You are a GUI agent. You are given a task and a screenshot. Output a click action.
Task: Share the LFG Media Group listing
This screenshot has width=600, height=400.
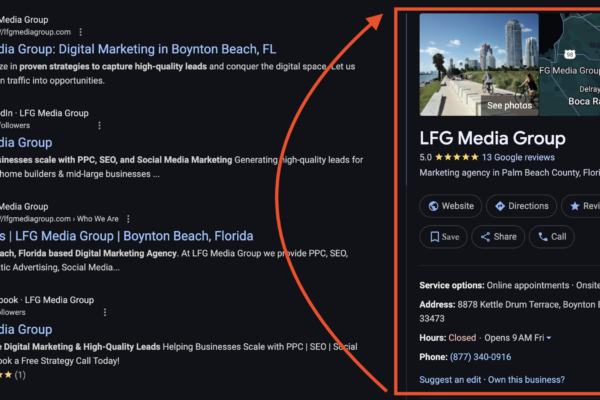point(497,237)
